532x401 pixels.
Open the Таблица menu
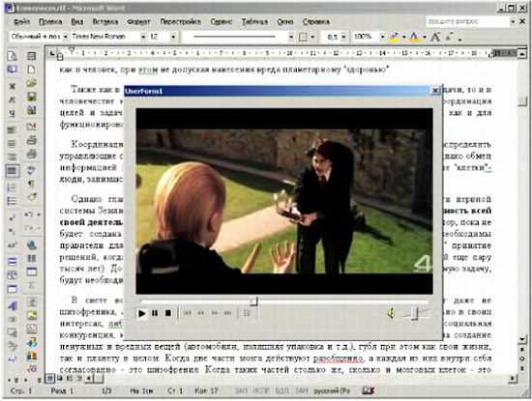(254, 21)
